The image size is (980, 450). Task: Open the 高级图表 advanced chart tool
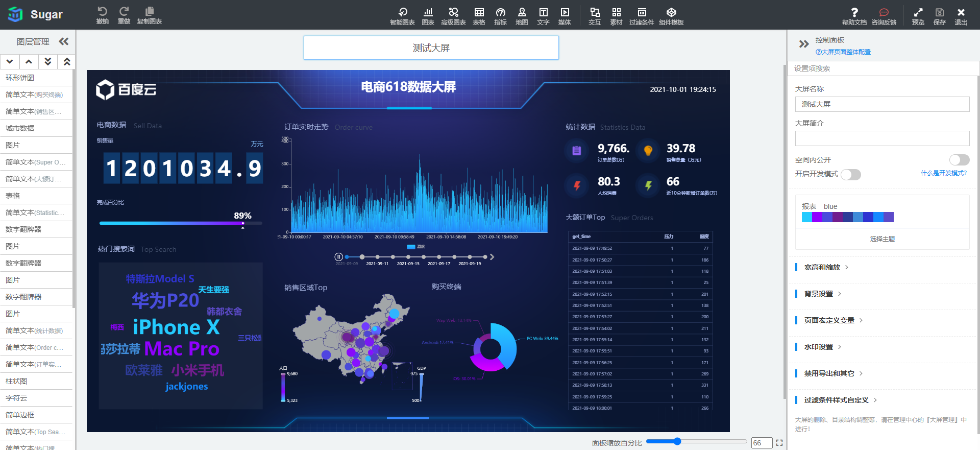coord(453,16)
